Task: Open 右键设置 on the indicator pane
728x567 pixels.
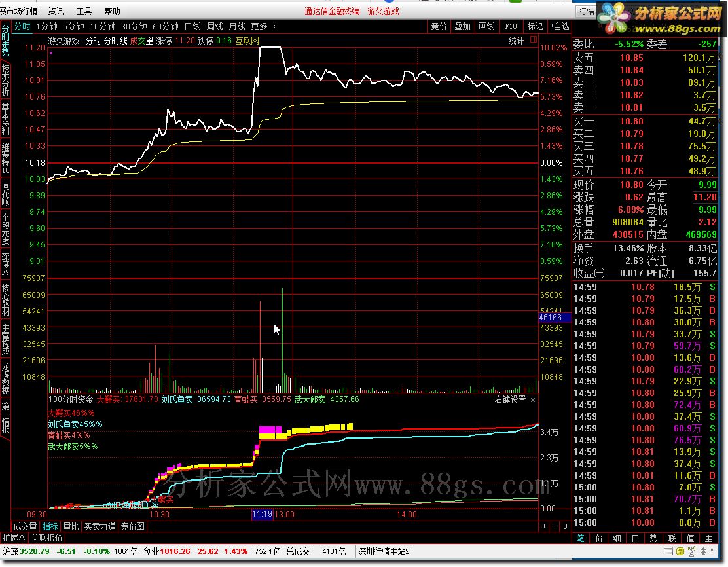Action: 510,399
